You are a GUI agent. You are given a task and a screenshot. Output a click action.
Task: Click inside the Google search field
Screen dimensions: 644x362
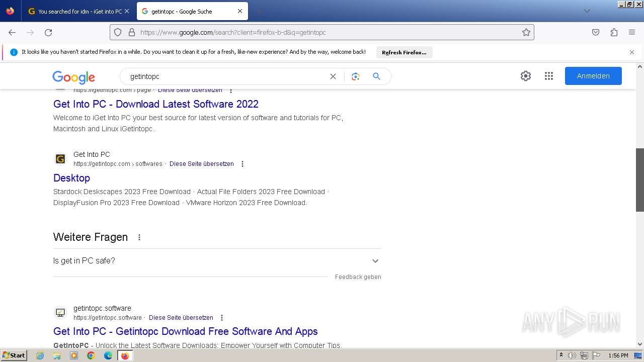(x=226, y=76)
